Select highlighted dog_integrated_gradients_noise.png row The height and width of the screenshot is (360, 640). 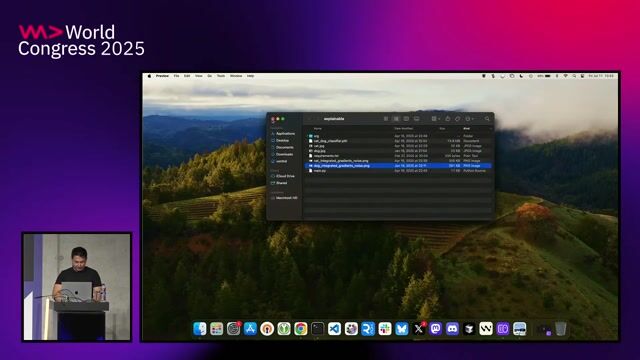coord(398,166)
